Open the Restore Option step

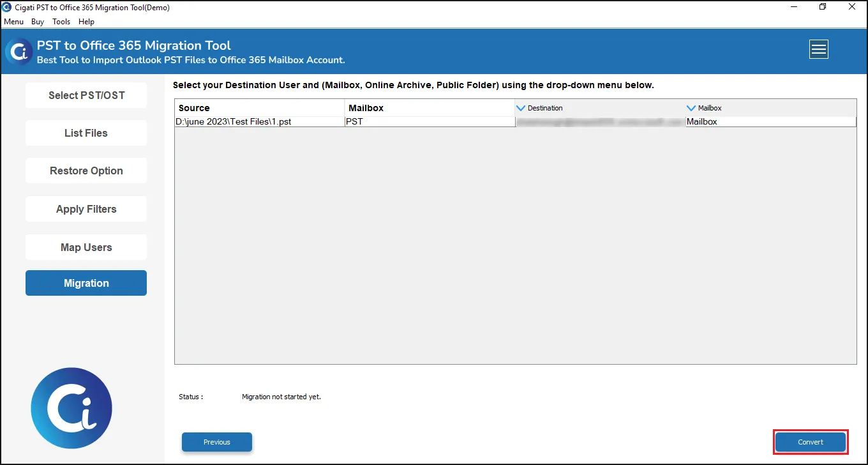coord(86,171)
